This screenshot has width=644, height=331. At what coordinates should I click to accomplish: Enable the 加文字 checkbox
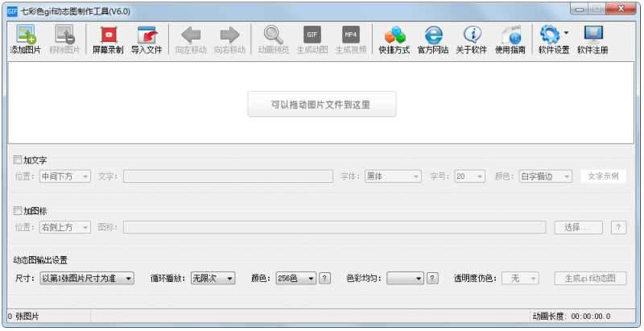18,159
